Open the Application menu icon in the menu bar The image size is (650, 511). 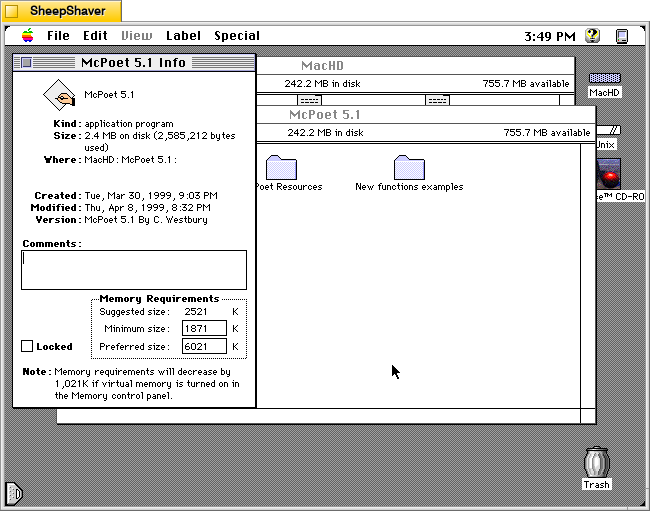(622, 36)
